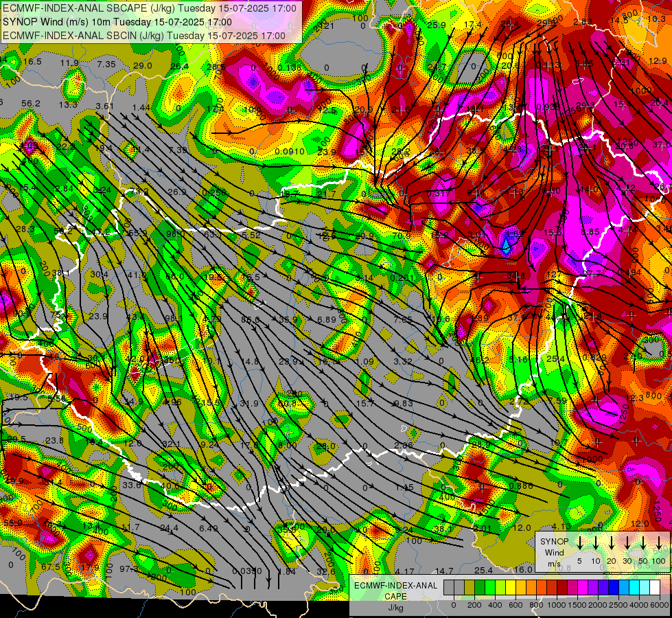Viewport: 672px width, 618px height.
Task: Click the SBCIN title line at top
Action: tap(144, 36)
